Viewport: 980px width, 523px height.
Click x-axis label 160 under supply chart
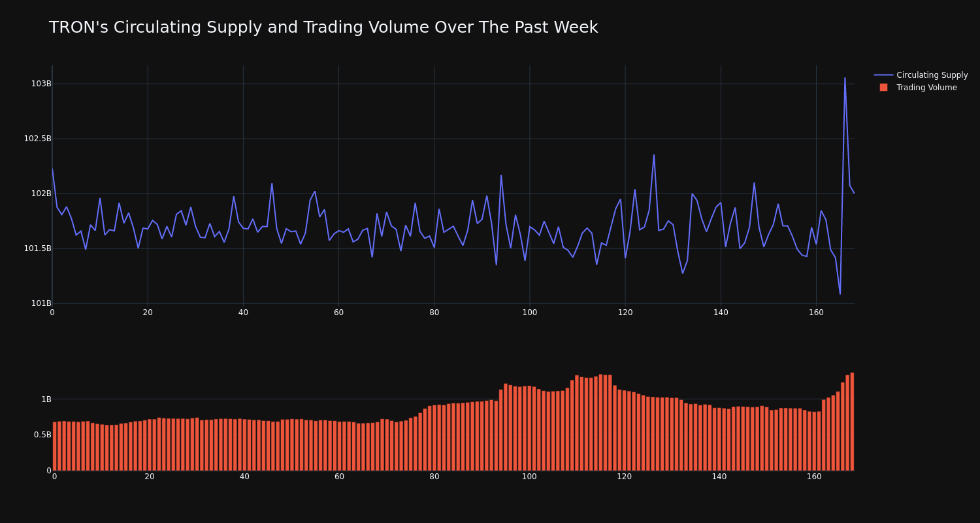816,312
